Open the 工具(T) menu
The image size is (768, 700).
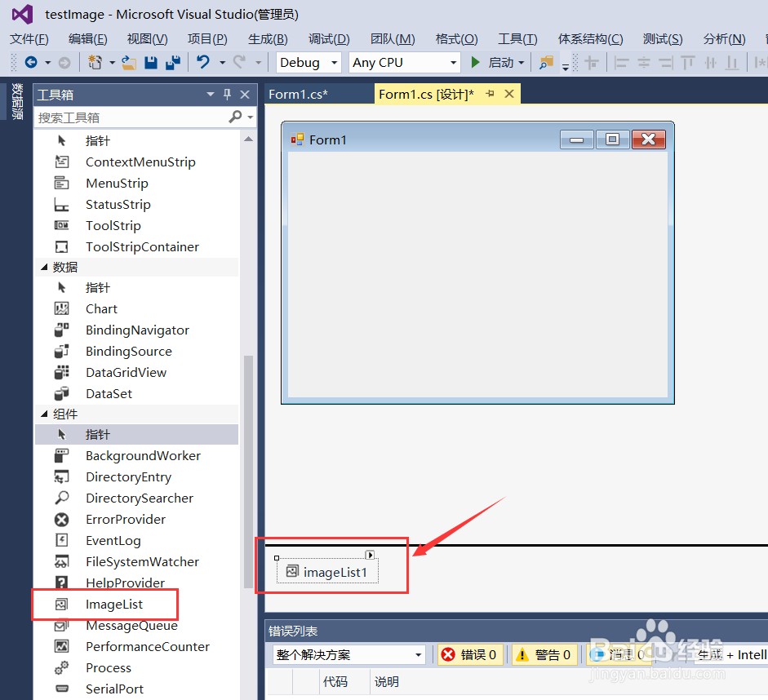click(x=517, y=38)
